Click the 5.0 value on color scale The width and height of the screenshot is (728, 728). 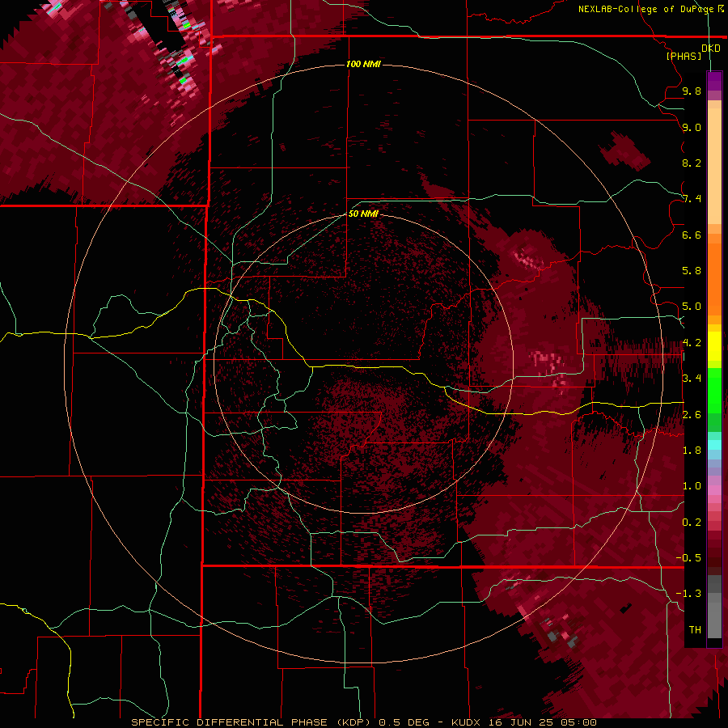[x=692, y=307]
